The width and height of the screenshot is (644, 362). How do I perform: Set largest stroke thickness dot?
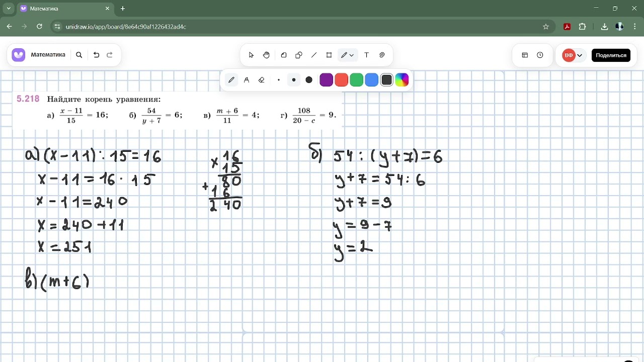pos(309,80)
